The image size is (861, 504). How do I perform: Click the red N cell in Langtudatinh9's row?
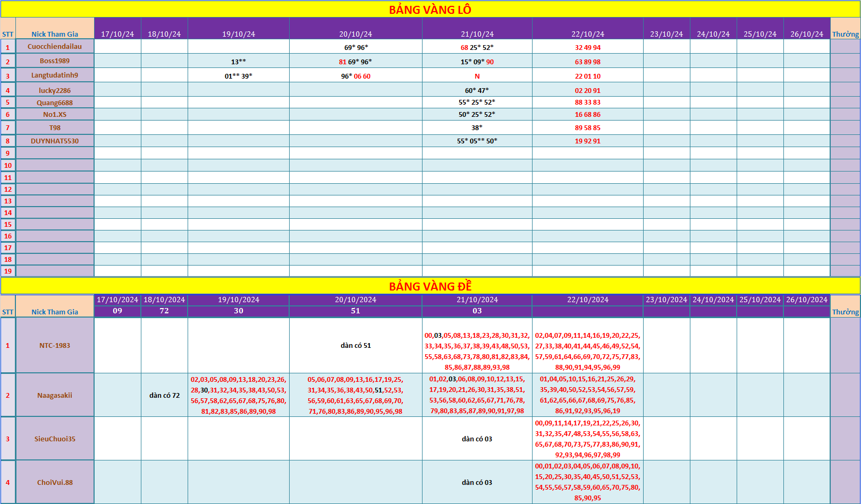[x=477, y=76]
